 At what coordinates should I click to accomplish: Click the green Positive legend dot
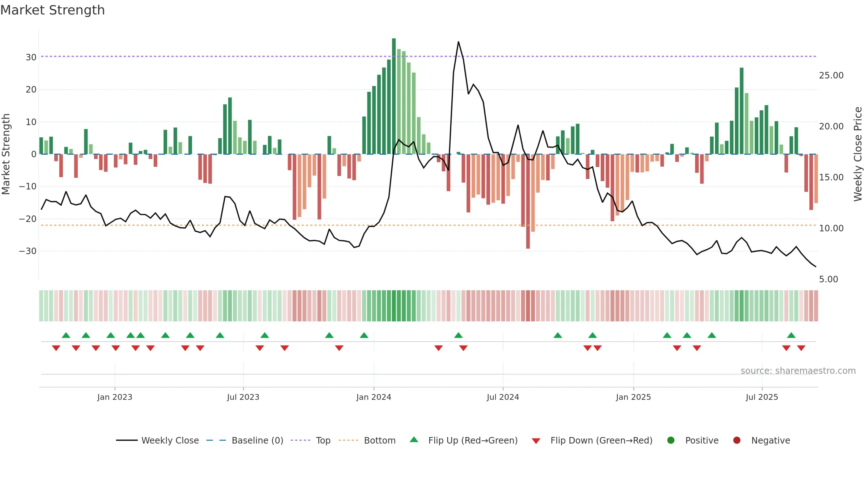(671, 440)
